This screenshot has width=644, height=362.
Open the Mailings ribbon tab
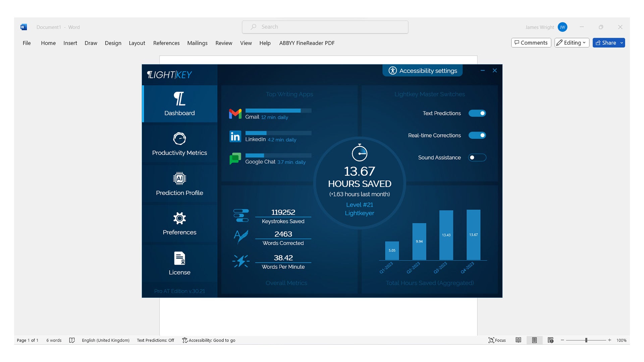(x=197, y=43)
